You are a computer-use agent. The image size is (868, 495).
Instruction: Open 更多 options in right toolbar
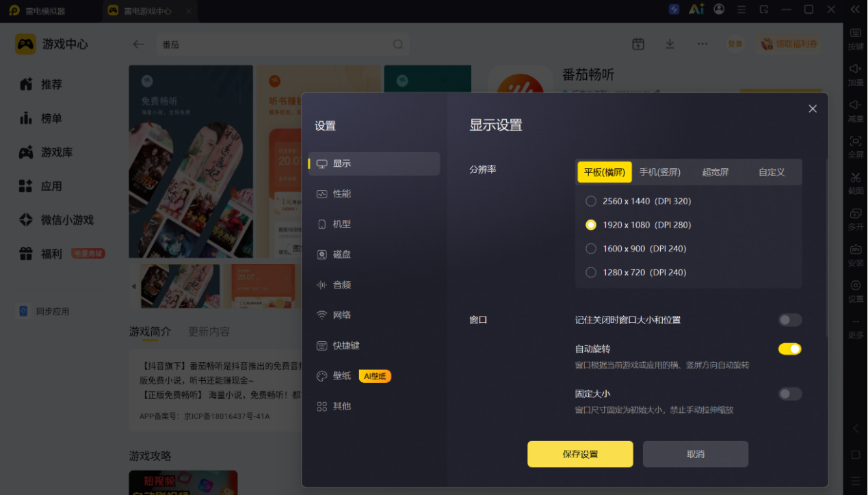[856, 327]
